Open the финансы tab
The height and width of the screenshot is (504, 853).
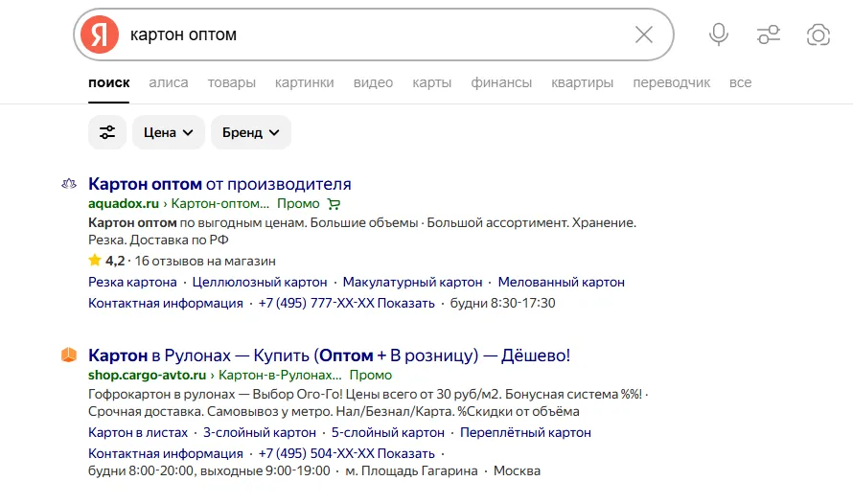(x=501, y=82)
